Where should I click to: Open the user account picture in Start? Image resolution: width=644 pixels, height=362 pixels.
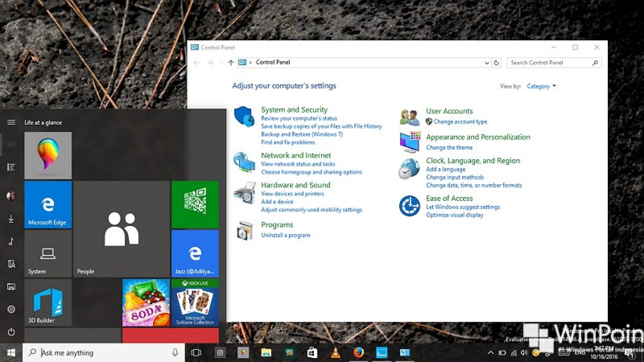point(11,196)
